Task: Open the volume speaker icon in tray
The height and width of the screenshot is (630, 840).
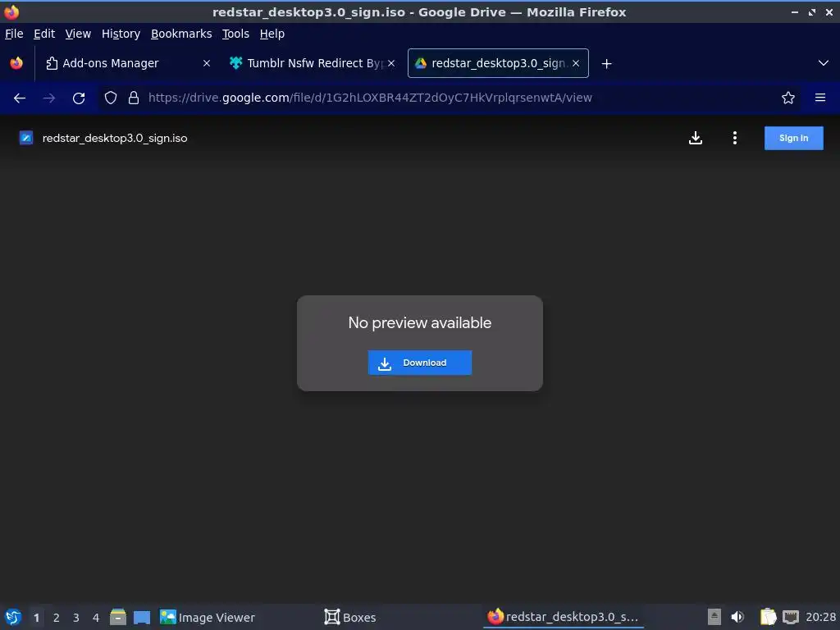Action: 737,617
